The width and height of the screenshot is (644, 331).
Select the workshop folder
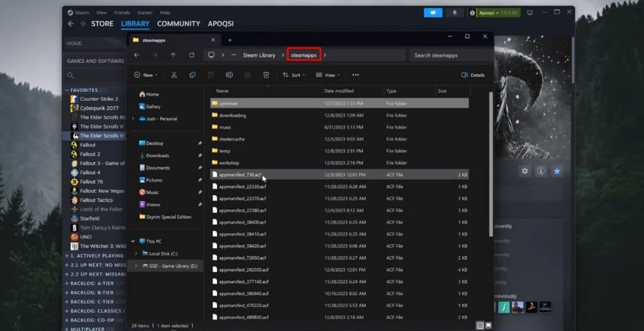(339, 163)
